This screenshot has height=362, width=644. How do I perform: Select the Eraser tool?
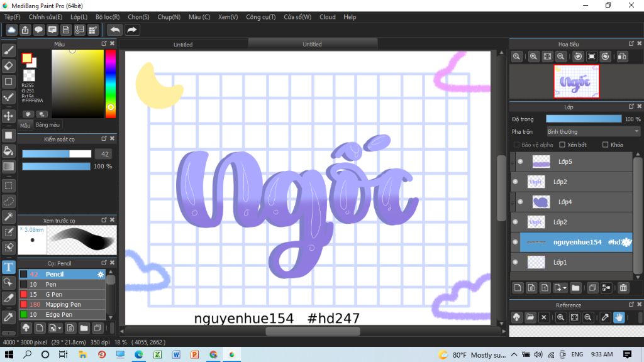click(9, 65)
